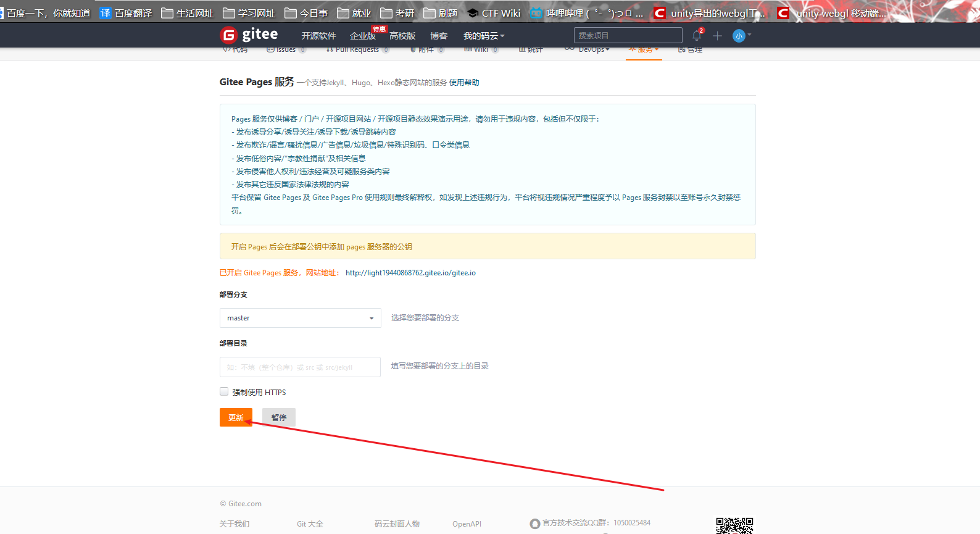980x534 pixels.
Task: Open the user avatar menu
Action: pos(741,36)
